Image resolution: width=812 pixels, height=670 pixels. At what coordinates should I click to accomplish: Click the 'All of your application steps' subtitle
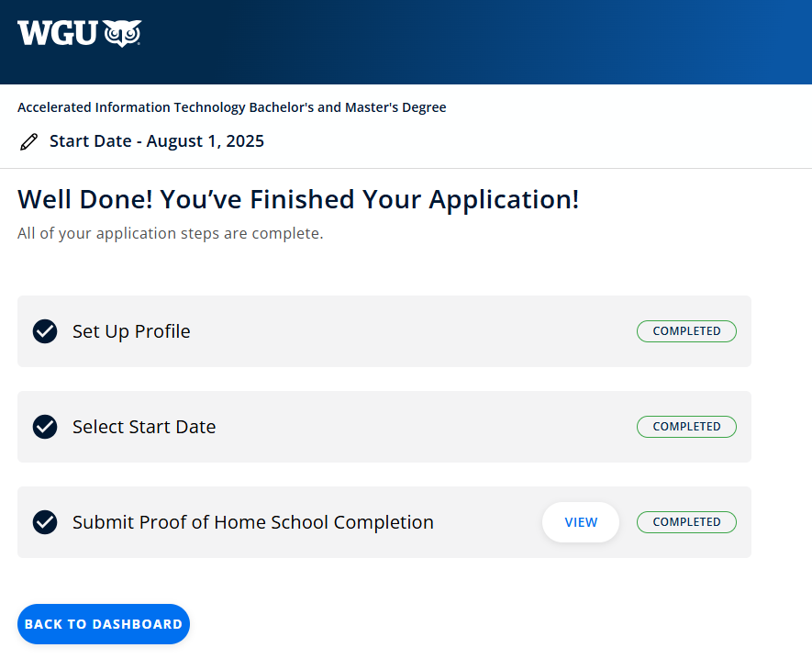[x=170, y=233]
